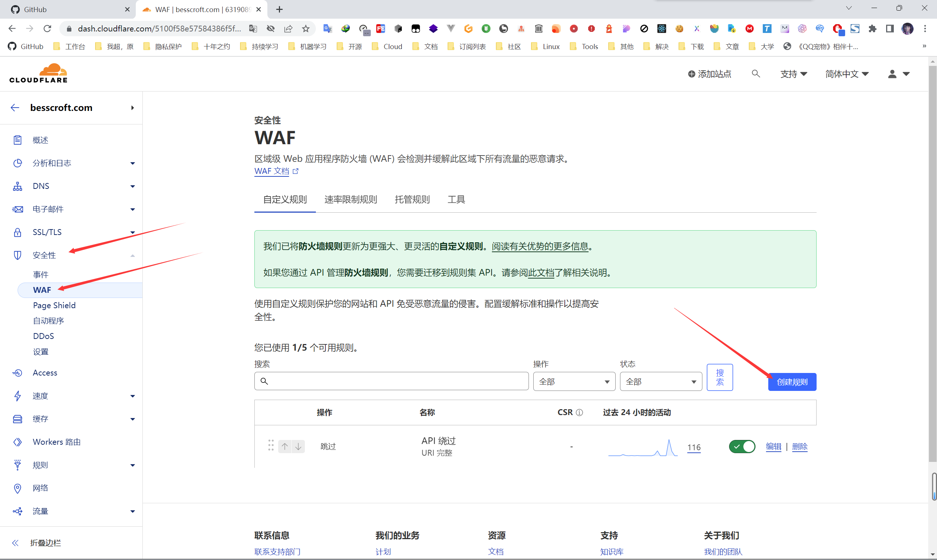Viewport: 937px width, 560px height.
Task: Reload the page with browser refresh icon
Action: (47, 29)
